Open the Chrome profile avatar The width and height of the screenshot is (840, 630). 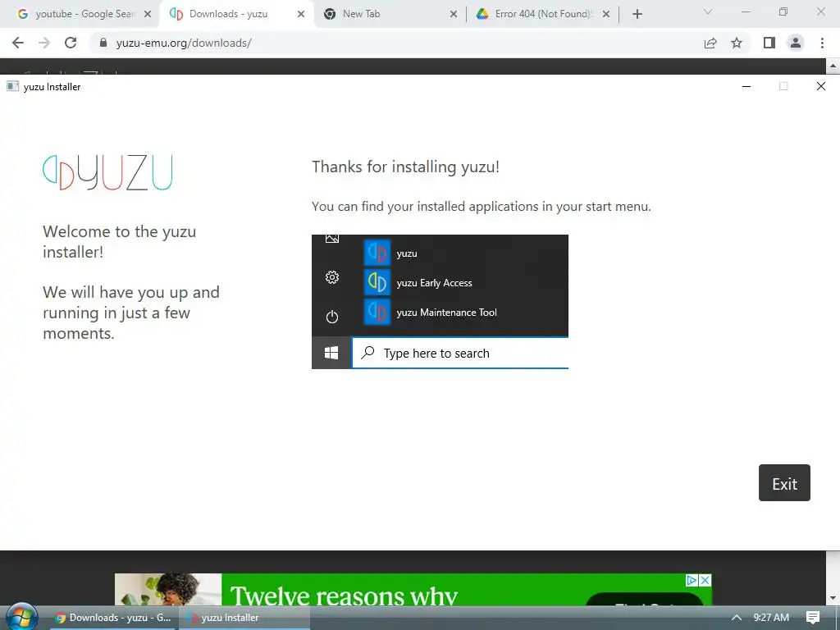(x=796, y=43)
